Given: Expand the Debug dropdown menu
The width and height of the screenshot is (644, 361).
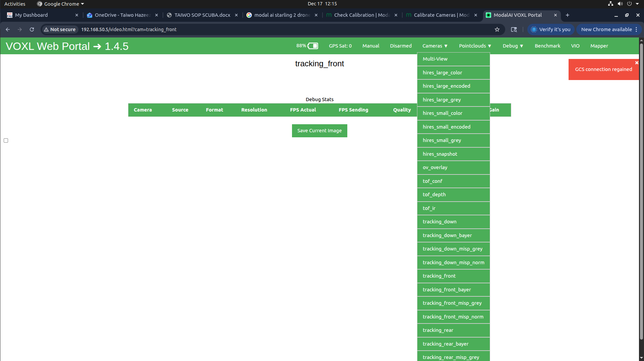Looking at the screenshot, I should pos(513,46).
